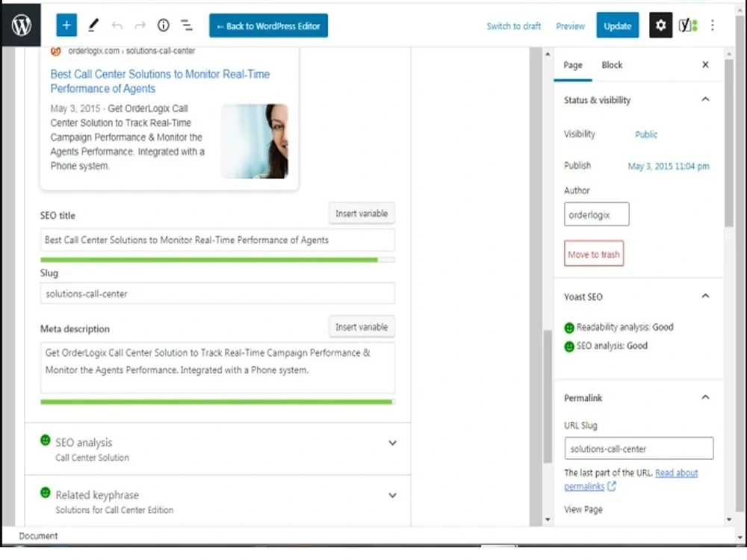Image resolution: width=747 pixels, height=560 pixels.
Task: Click 'Solutions for Call Center Edition' text
Action: point(114,510)
